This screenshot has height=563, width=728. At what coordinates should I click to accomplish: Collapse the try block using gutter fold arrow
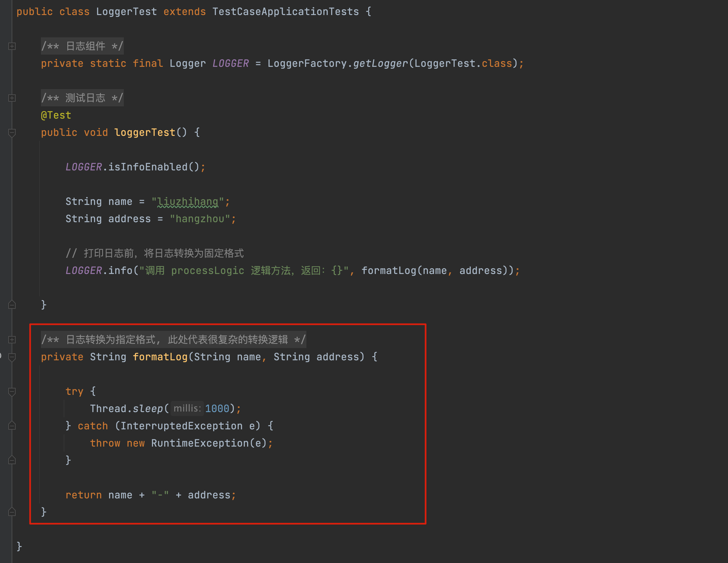[x=12, y=391]
